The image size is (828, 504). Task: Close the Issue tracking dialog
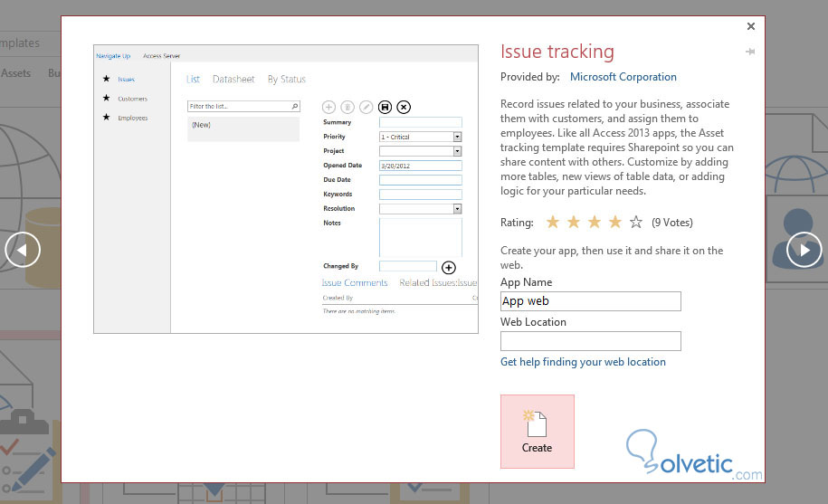click(x=751, y=26)
